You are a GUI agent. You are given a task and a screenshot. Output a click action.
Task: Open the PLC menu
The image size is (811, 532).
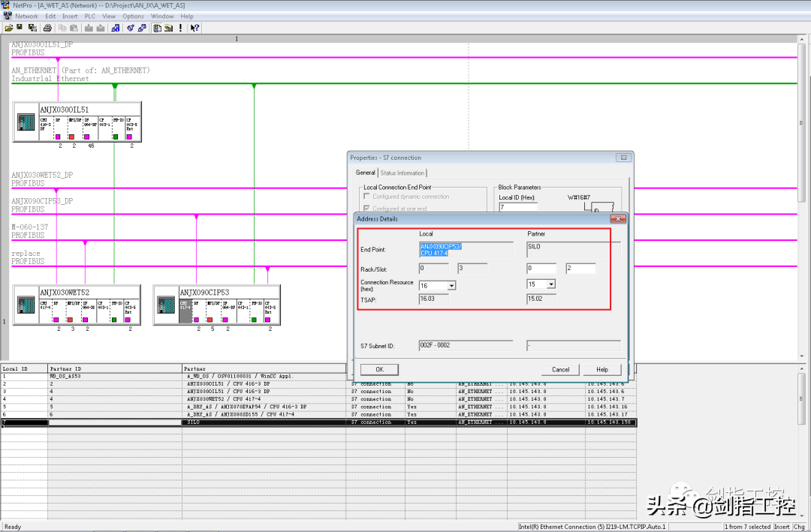[x=90, y=16]
